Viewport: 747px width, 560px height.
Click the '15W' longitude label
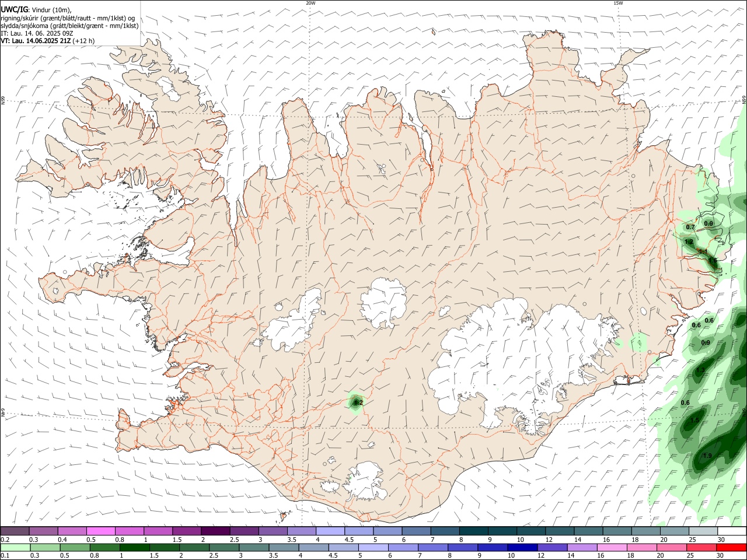point(618,3)
